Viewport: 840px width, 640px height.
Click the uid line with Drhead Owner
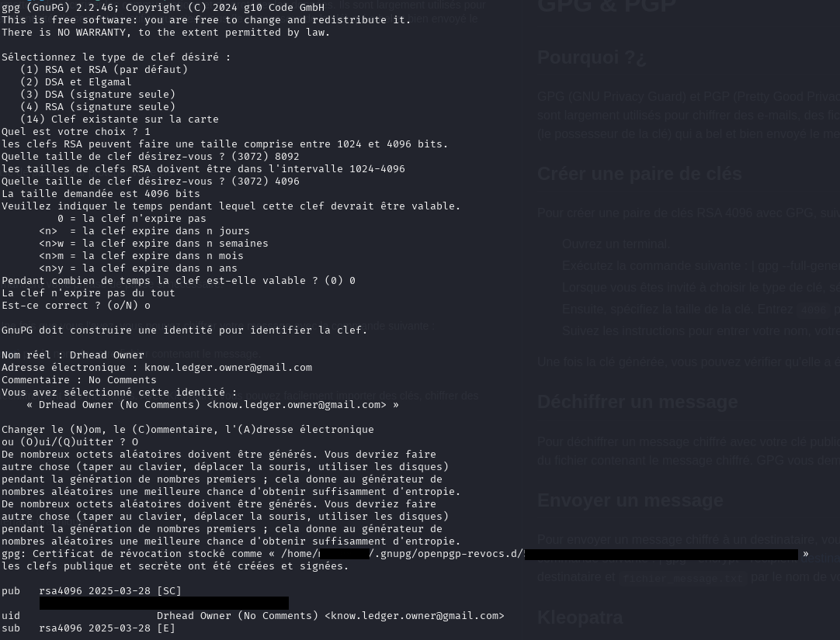(253, 616)
